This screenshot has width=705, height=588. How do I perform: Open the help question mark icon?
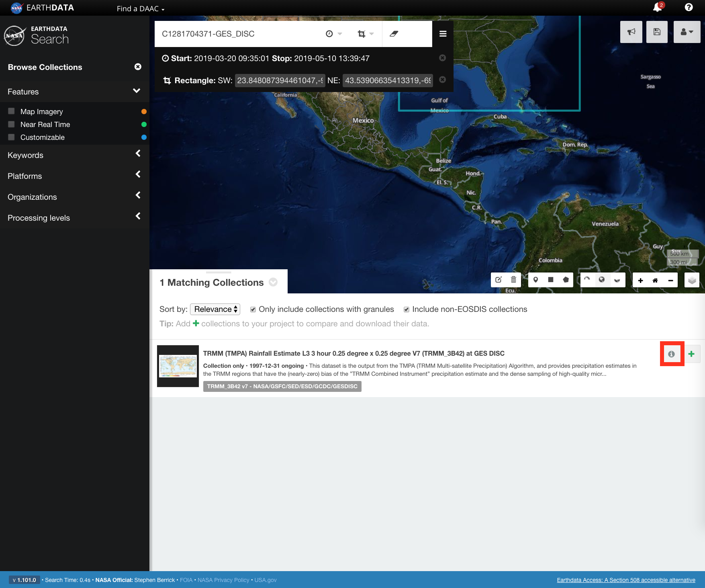(689, 7)
